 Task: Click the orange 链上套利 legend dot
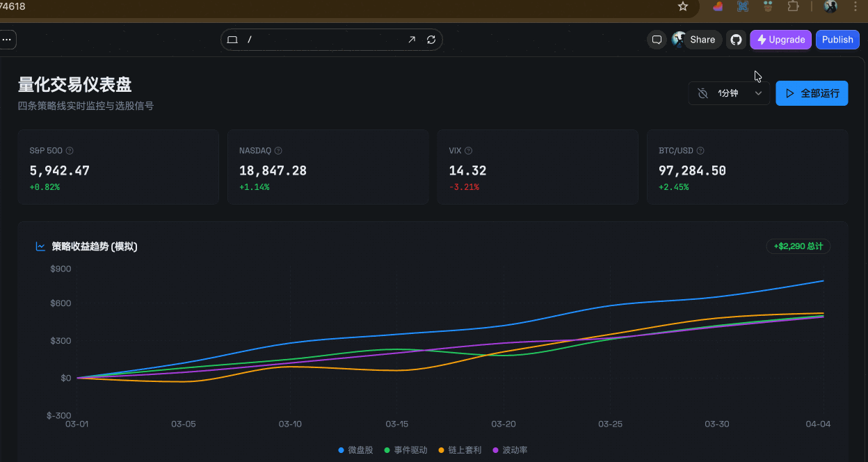pos(442,450)
